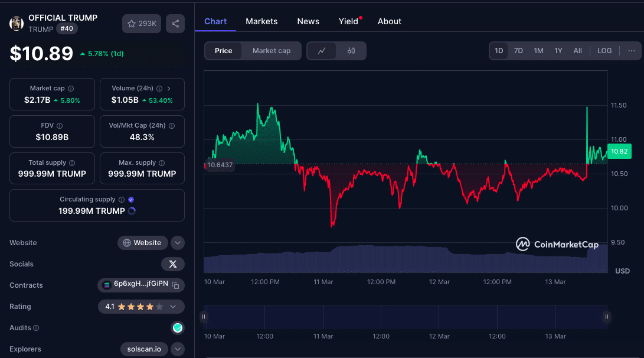Click the Solana chain icon in Contracts

tap(107, 285)
